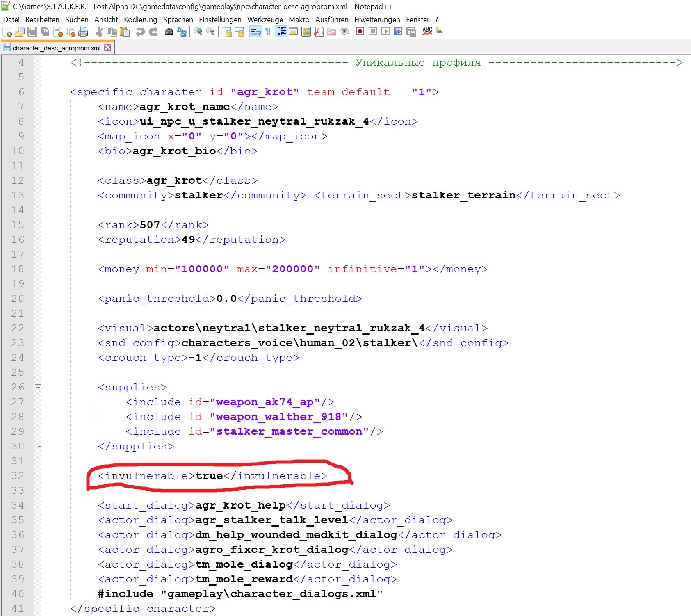Open the ? help menu
691x616 pixels.
(437, 19)
